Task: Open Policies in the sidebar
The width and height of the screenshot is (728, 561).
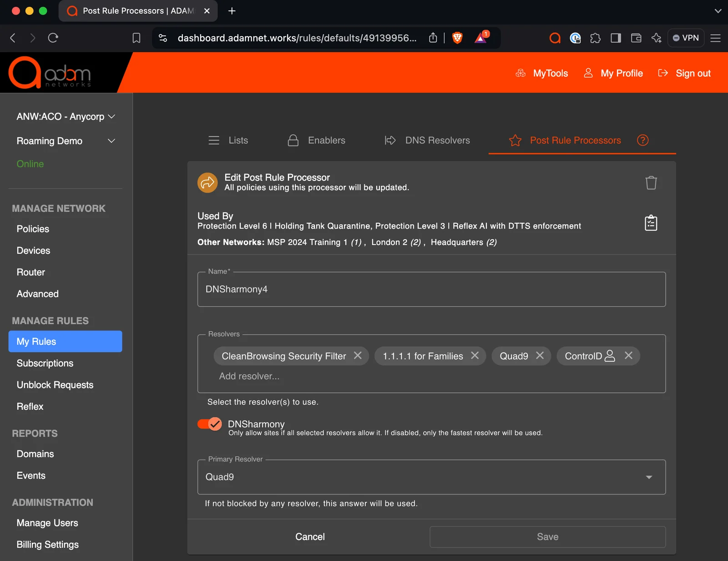Action: click(x=33, y=229)
